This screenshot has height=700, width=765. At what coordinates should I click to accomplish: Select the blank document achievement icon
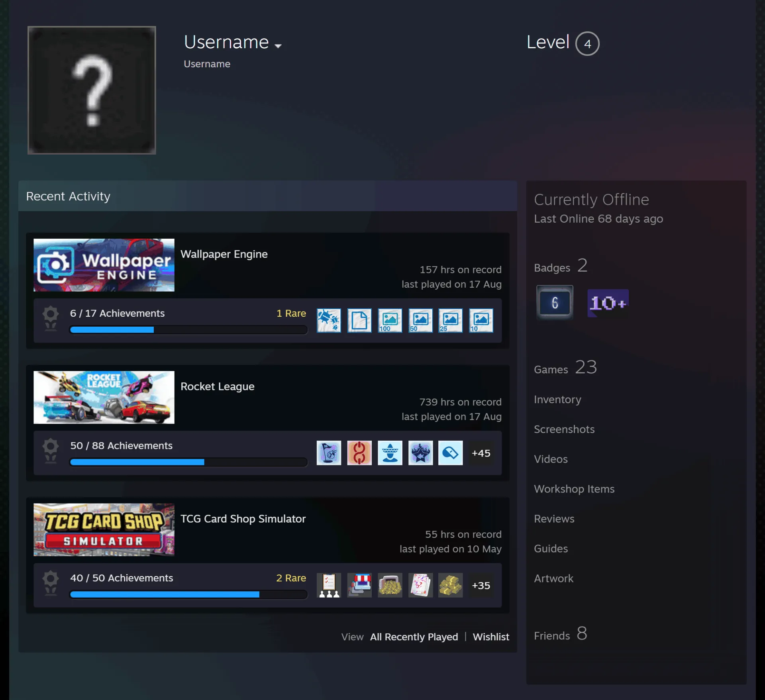click(x=359, y=320)
